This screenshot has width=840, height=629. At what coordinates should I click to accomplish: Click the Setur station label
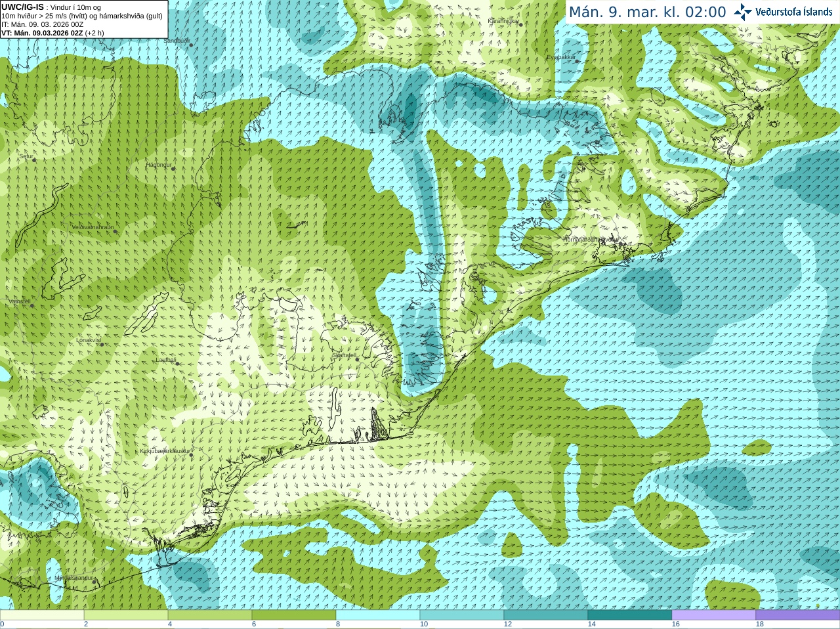(x=26, y=156)
